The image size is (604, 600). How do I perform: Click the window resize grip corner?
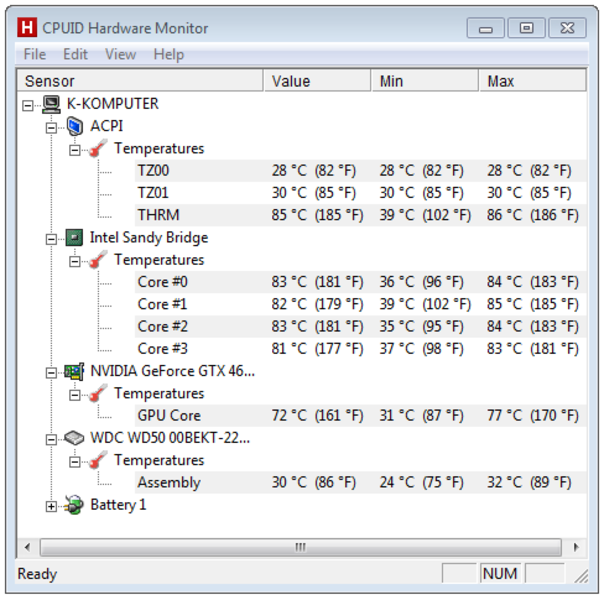click(581, 576)
